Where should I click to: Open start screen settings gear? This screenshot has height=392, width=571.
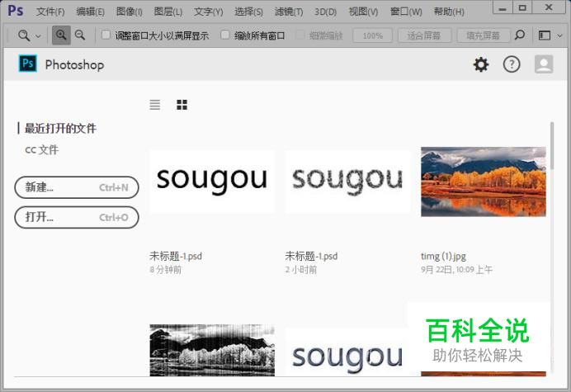[481, 64]
